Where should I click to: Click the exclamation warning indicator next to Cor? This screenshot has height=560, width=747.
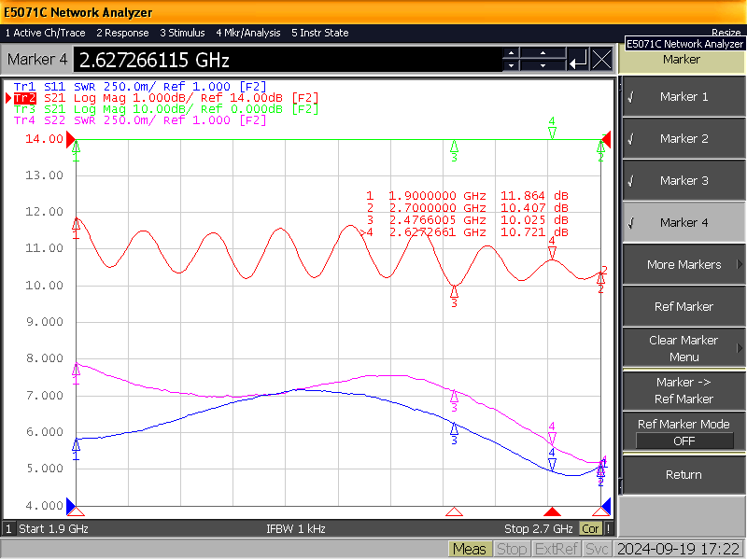pos(608,529)
